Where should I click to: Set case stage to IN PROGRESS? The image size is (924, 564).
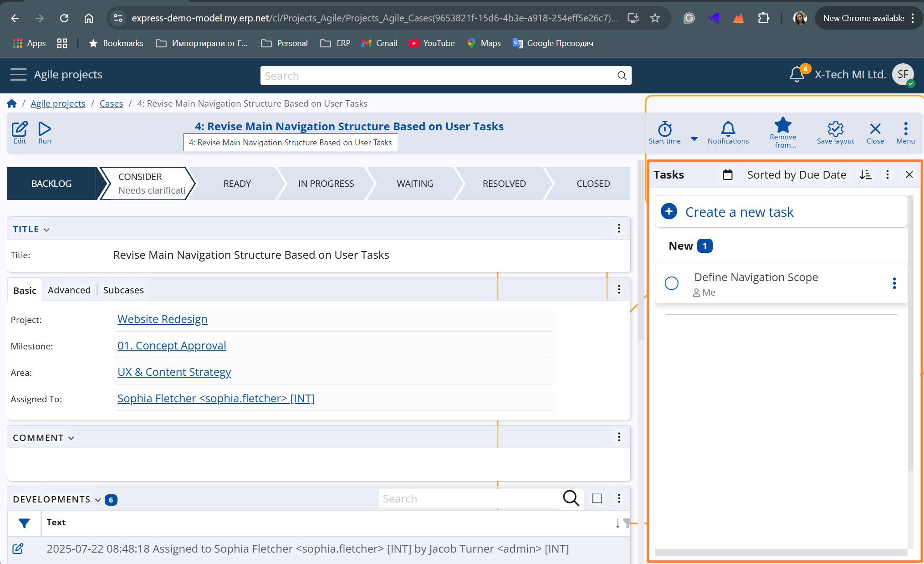point(326,184)
